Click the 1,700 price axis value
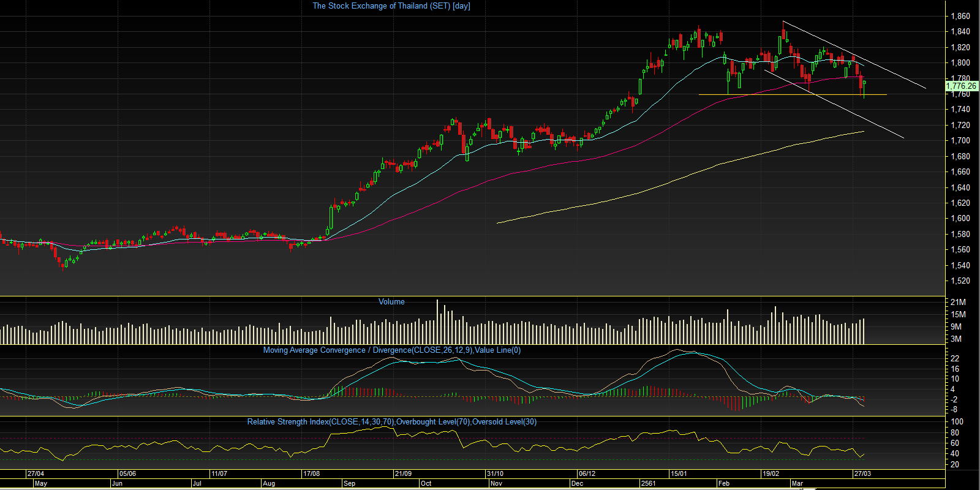The height and width of the screenshot is (490, 980). (x=960, y=141)
